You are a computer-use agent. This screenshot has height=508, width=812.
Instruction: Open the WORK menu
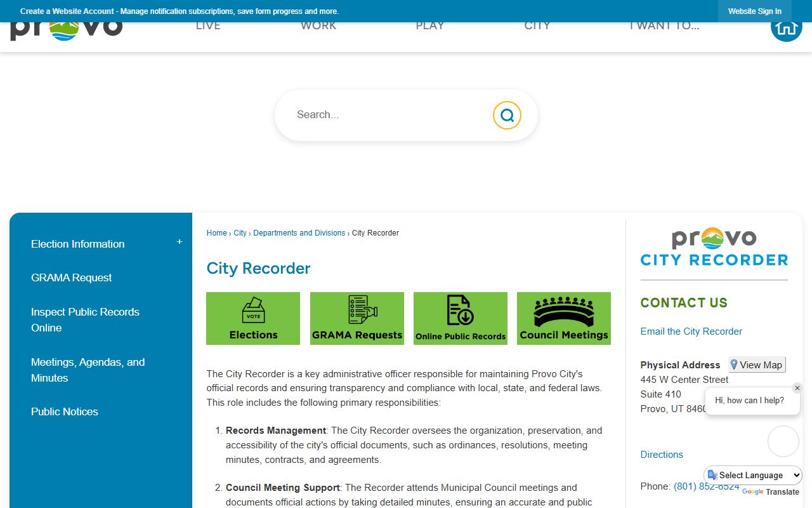(318, 26)
